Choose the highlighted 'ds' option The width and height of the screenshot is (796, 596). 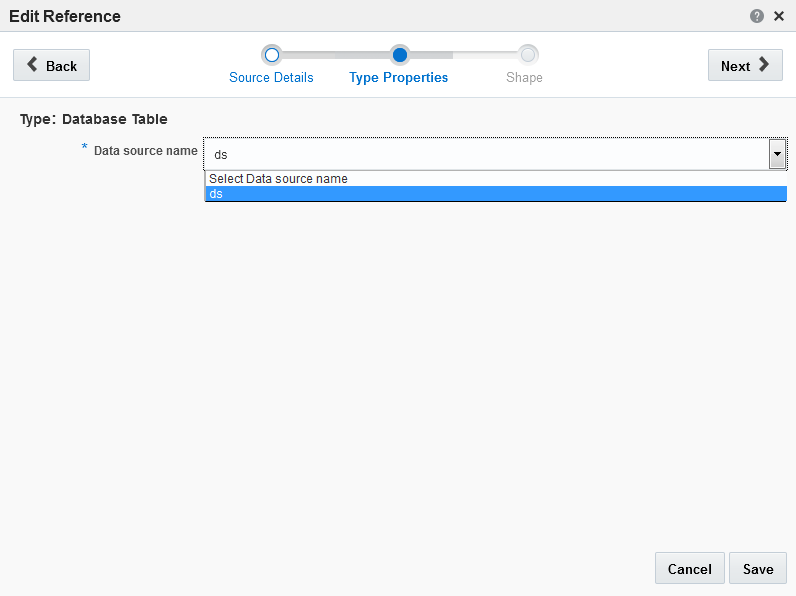(x=495, y=194)
